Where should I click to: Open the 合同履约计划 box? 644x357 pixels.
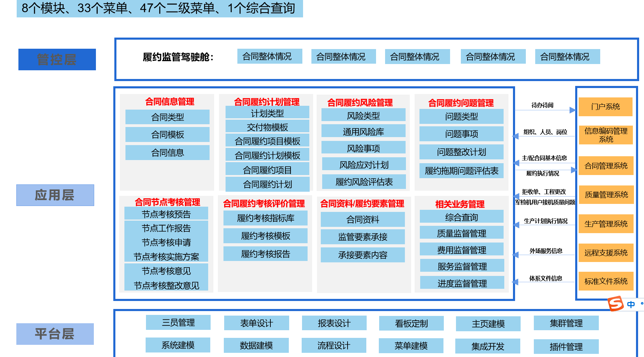pos(267,184)
